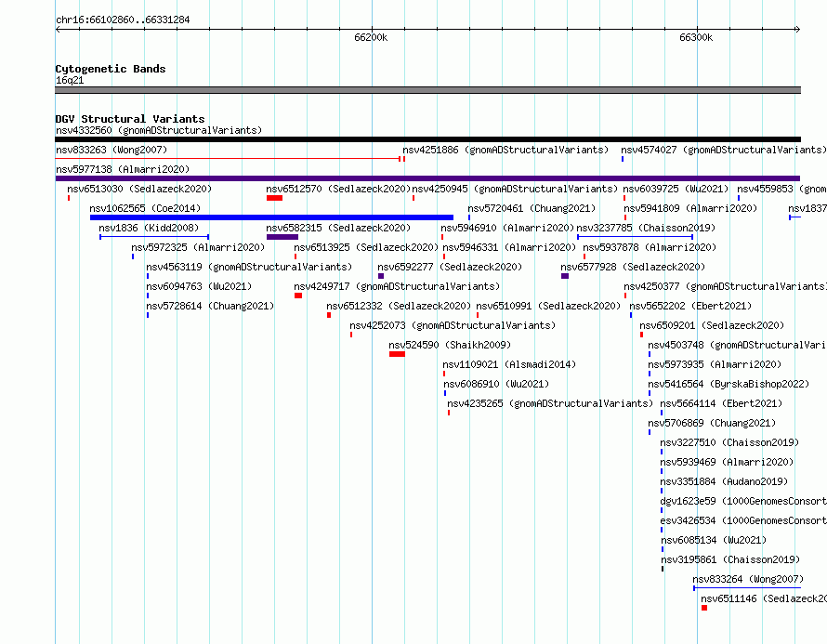Viewport: 827px width, 644px height.
Task: Select nsv6039725 (Wu2021) label
Action: 676,189
